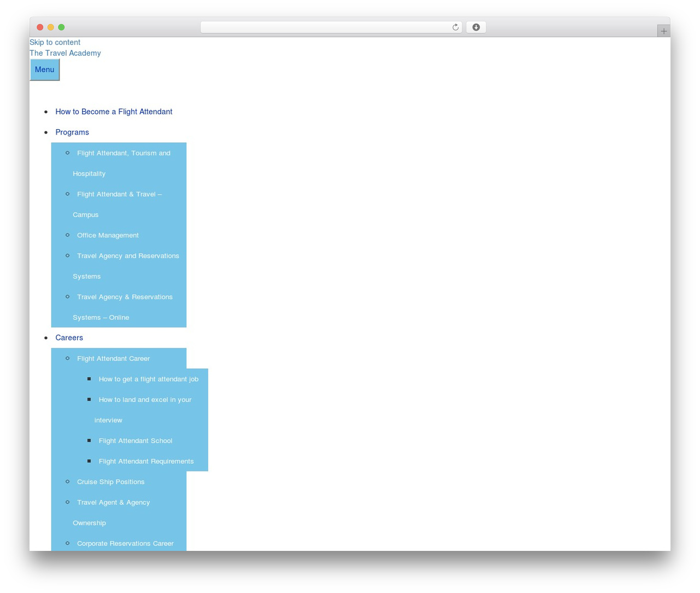Open Cruise Ship Positions
The height and width of the screenshot is (593, 700).
click(x=111, y=482)
